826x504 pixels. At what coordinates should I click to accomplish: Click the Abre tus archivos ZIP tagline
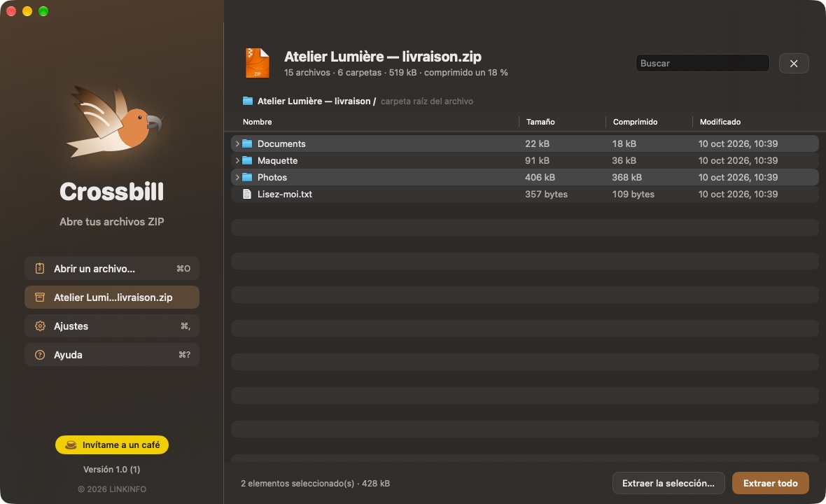[x=112, y=222]
